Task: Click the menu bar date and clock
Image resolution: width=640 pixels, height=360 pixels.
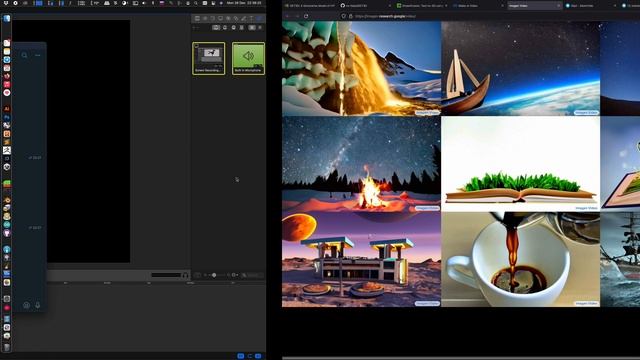Action: pos(244,3)
